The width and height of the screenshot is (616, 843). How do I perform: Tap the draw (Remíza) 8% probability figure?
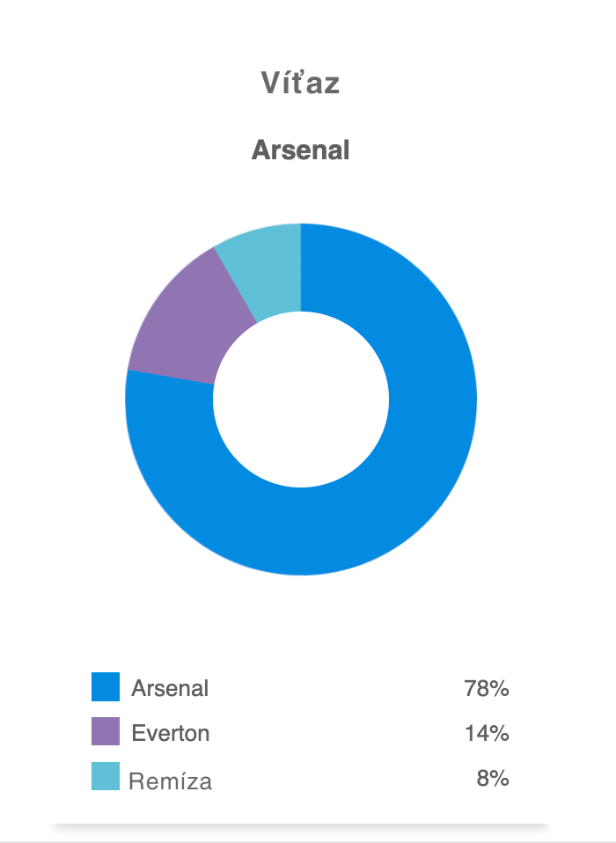tap(493, 778)
